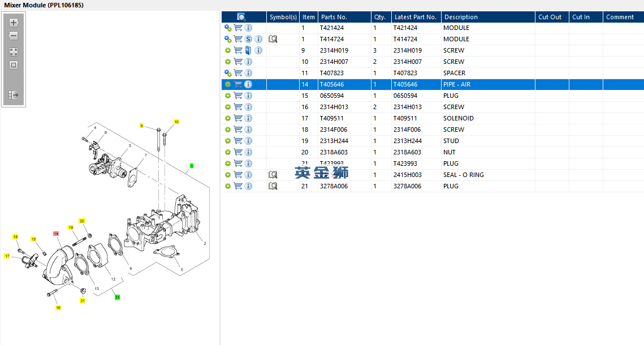Screen dimensions: 644x345
Task: Open info for T409511 SOLENOID
Action: coord(248,118)
